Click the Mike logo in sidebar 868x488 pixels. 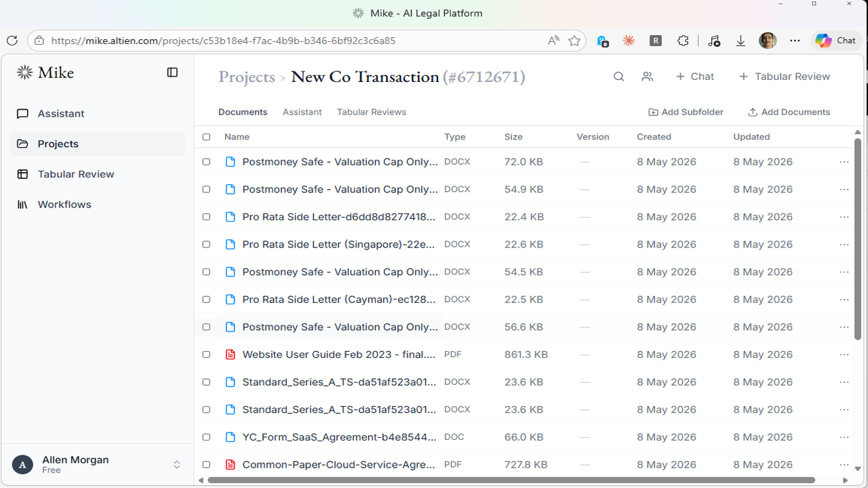[45, 73]
